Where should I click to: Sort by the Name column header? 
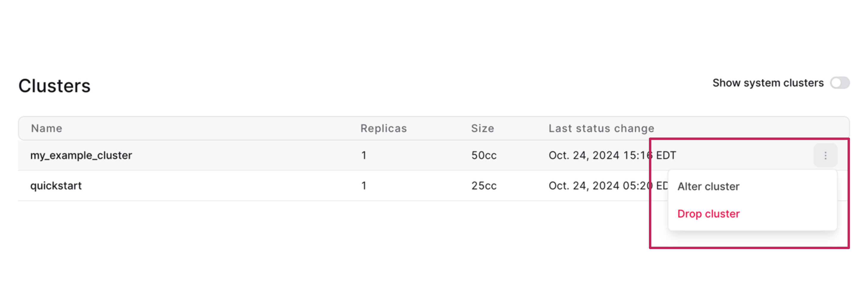coord(46,128)
